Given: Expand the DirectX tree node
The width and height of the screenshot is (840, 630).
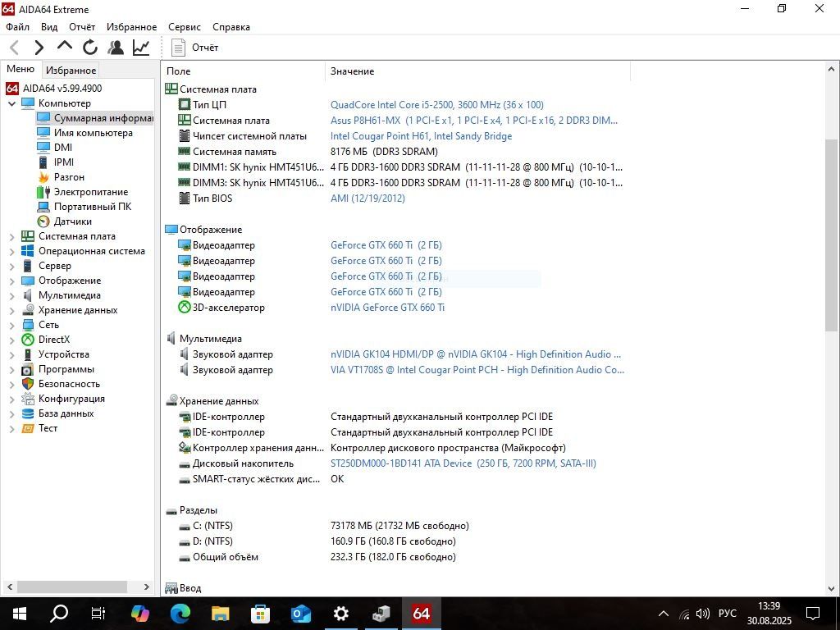Looking at the screenshot, I should pos(11,340).
